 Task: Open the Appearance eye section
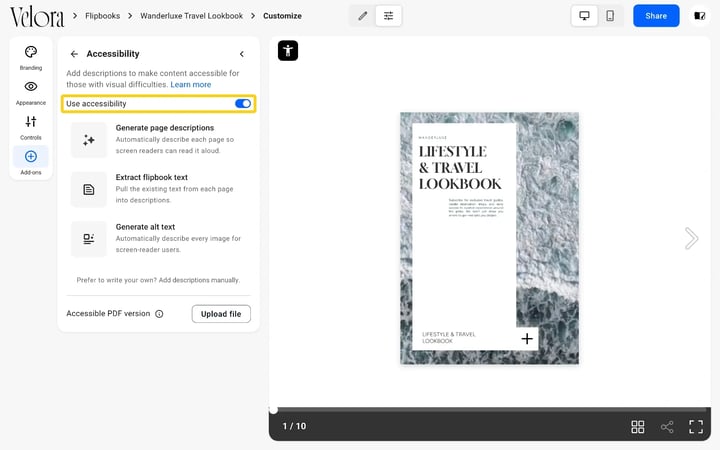(31, 93)
